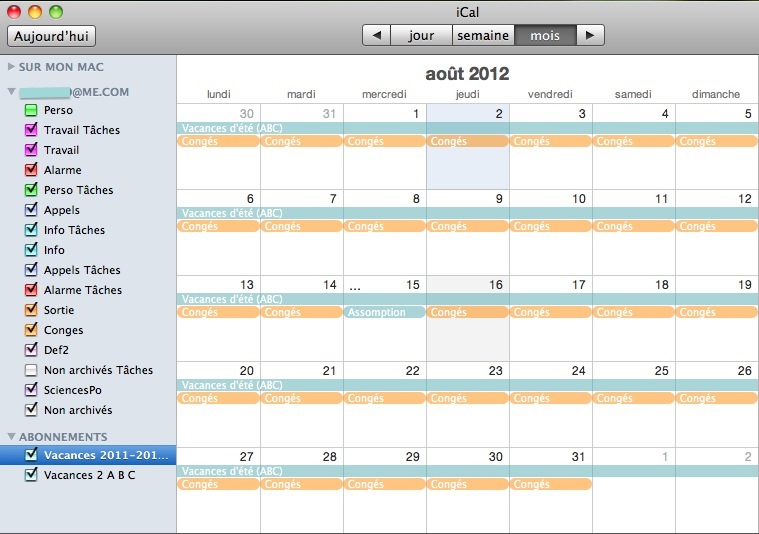Toggle the Travail Tâches calendar checkbox
The height and width of the screenshot is (534, 759).
[x=31, y=130]
